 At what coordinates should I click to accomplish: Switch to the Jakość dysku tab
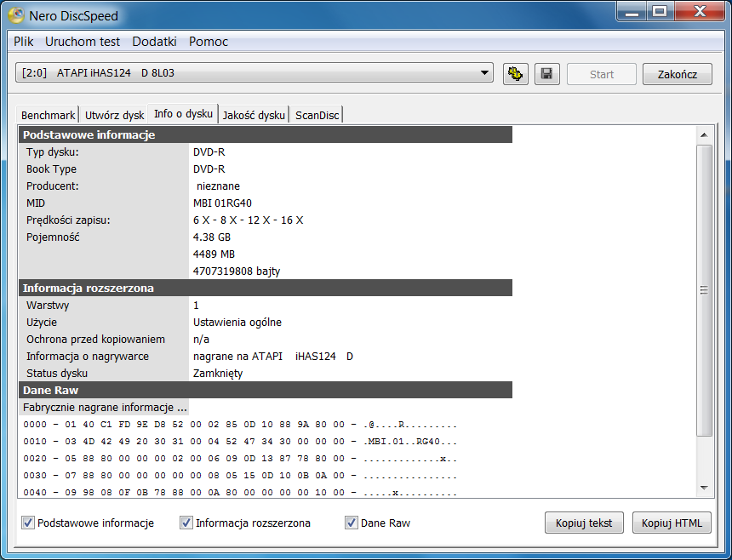point(254,115)
